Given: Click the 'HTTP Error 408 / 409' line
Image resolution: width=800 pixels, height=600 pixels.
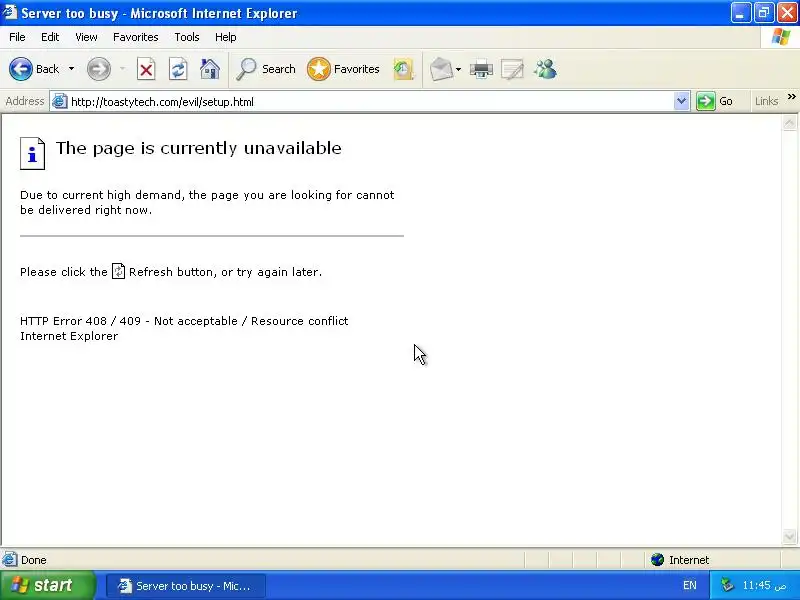Looking at the screenshot, I should 184,321.
